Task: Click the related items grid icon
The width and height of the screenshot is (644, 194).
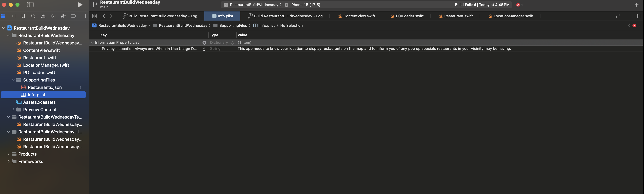Action: (x=94, y=16)
